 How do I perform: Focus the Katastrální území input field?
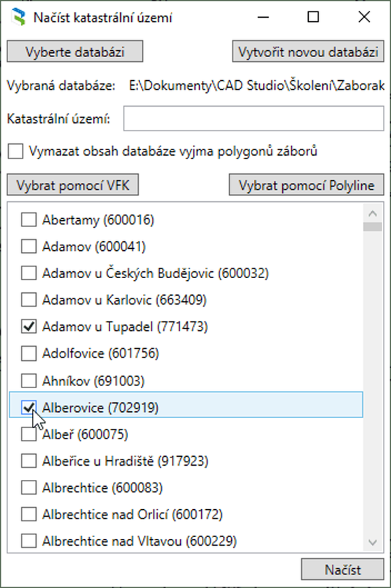point(254,118)
